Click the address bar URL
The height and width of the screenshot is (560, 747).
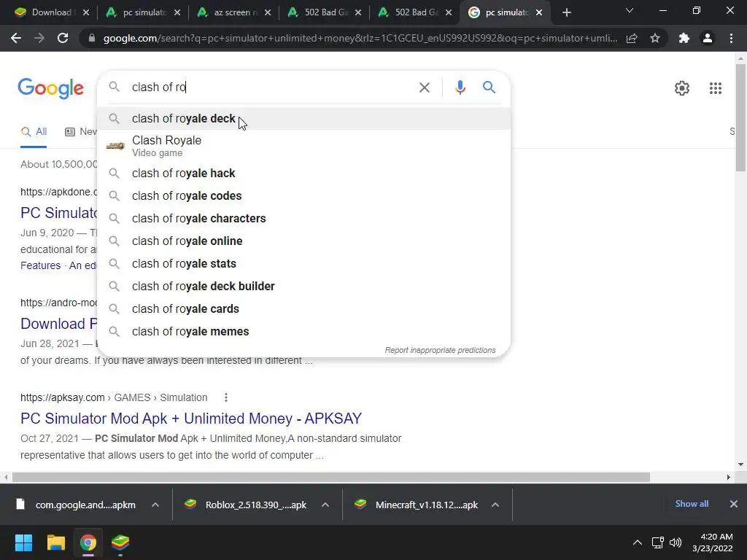click(x=360, y=38)
